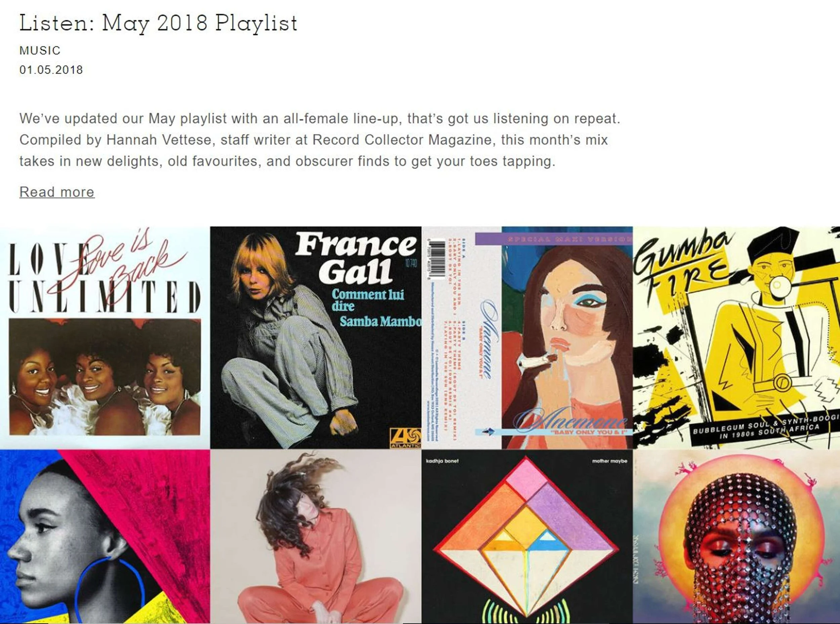This screenshot has width=840, height=624.
Task: Open the France Gall album cover
Action: (316, 337)
